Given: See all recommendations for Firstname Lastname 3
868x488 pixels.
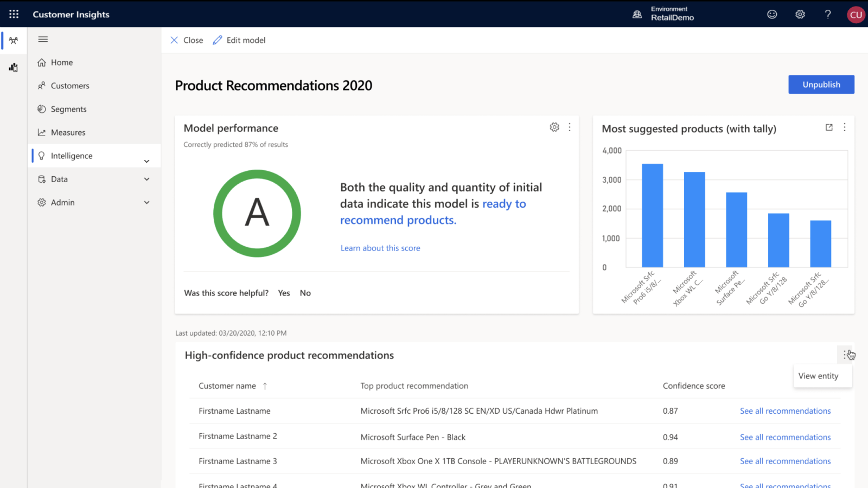Looking at the screenshot, I should (x=785, y=461).
